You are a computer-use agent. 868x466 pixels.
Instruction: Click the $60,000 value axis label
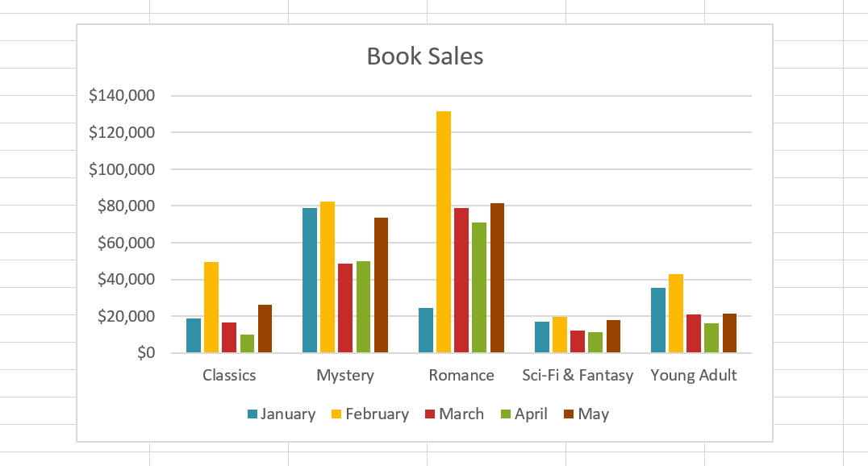126,243
